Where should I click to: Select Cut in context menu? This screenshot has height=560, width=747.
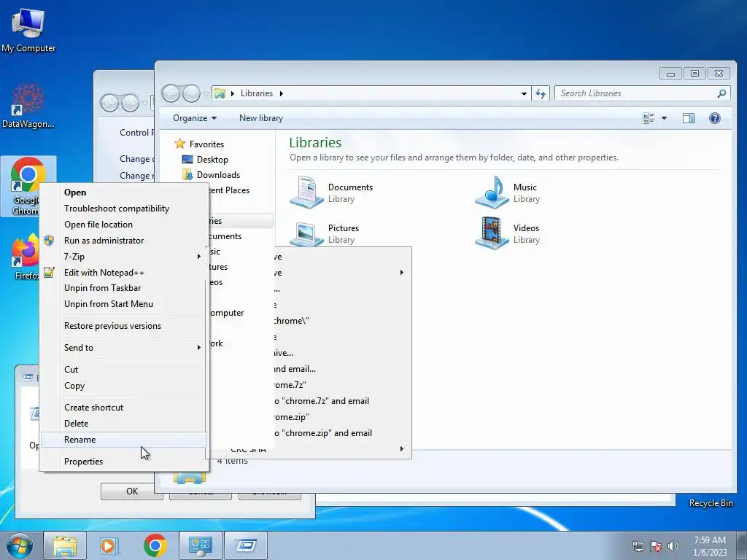pos(124,370)
